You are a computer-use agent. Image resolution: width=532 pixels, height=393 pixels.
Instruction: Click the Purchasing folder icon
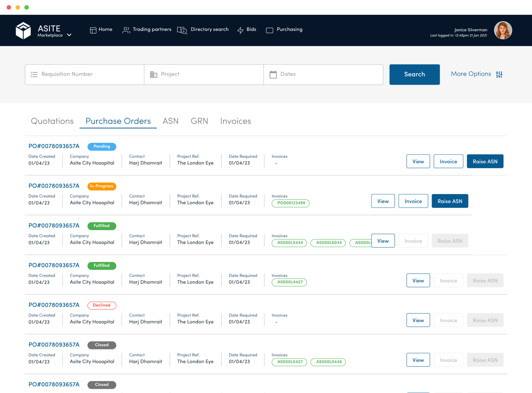coord(269,30)
